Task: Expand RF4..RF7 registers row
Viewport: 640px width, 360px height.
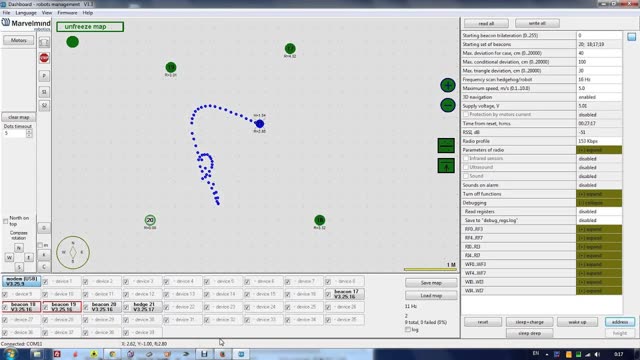Action: (x=599, y=238)
